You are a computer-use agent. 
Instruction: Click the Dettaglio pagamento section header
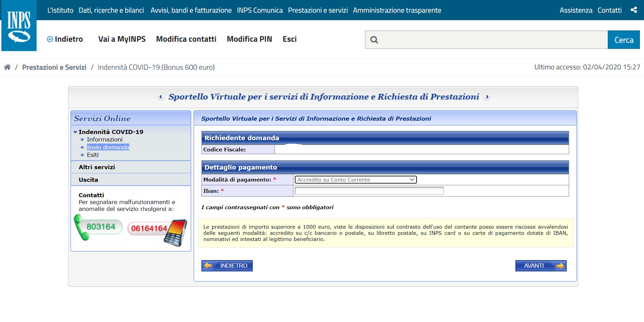(x=385, y=167)
